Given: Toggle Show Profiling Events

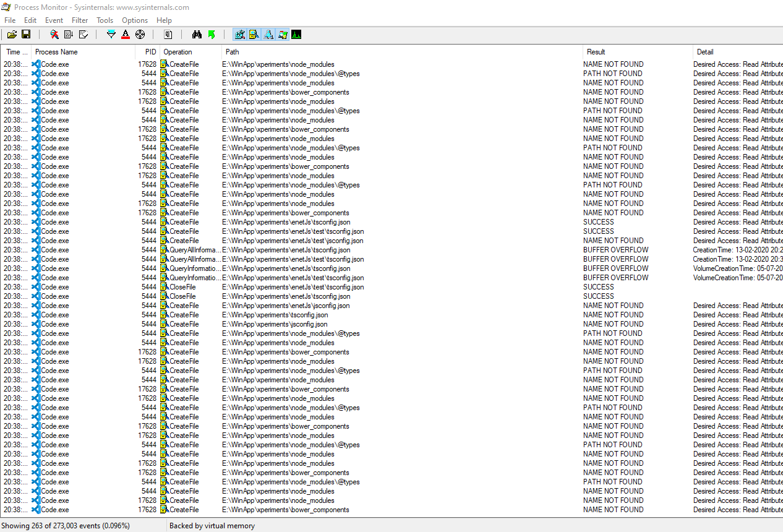Looking at the screenshot, I should 296,34.
